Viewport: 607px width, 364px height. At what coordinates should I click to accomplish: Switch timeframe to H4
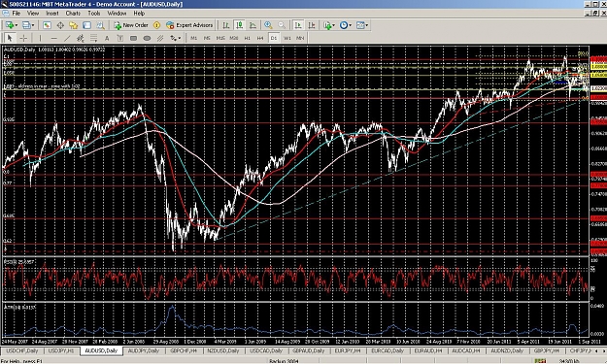[x=260, y=38]
